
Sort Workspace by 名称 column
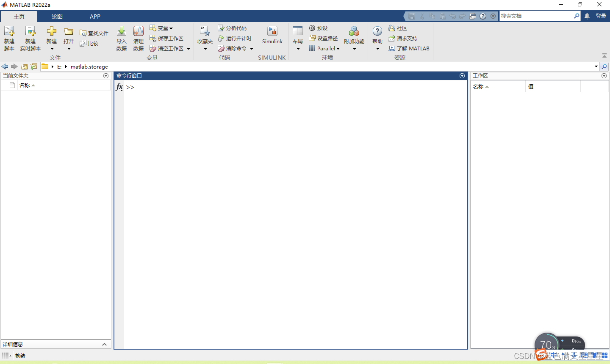498,86
